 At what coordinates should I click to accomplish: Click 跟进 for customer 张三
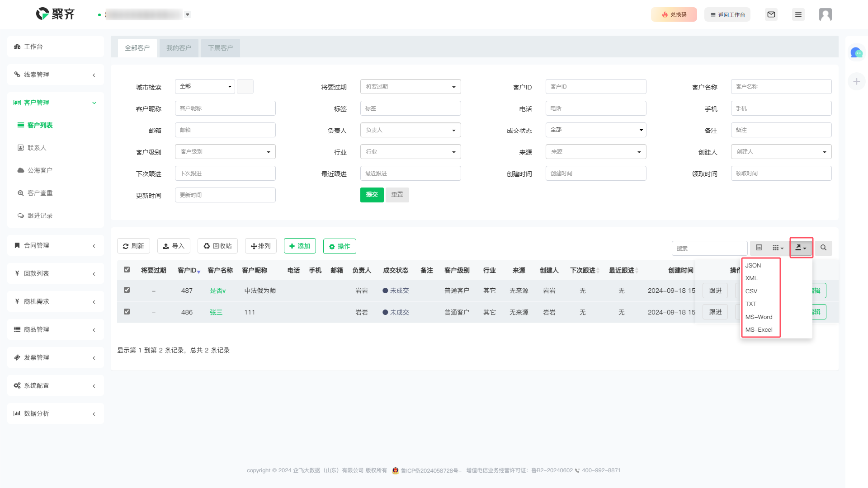715,312
